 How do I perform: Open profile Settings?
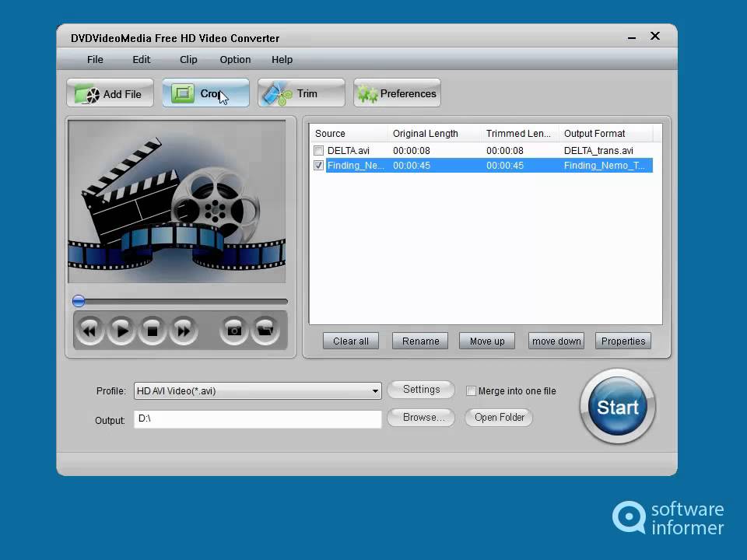pyautogui.click(x=421, y=390)
